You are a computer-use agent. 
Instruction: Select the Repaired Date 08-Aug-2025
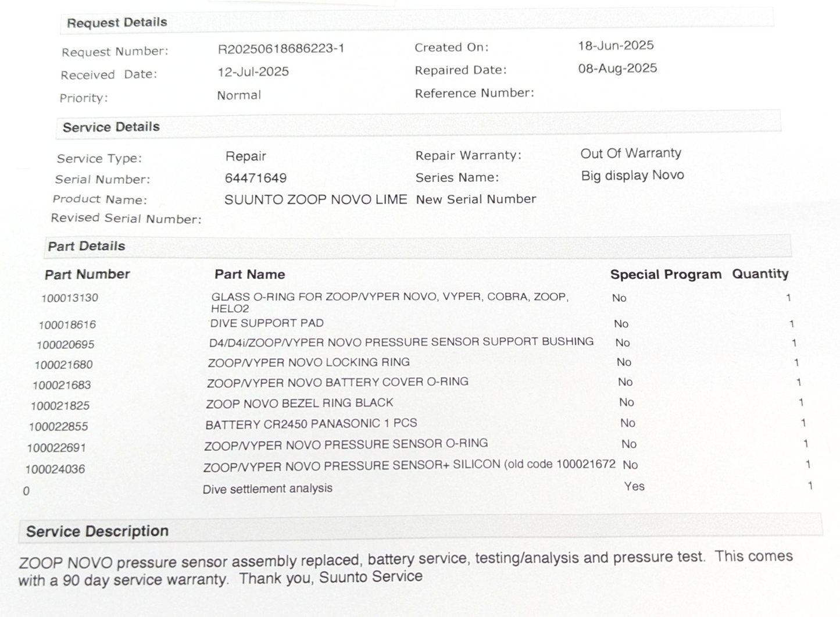pos(617,69)
